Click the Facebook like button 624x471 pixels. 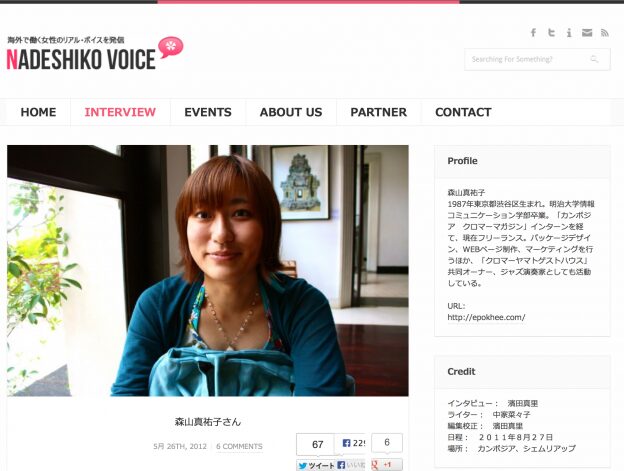(351, 465)
